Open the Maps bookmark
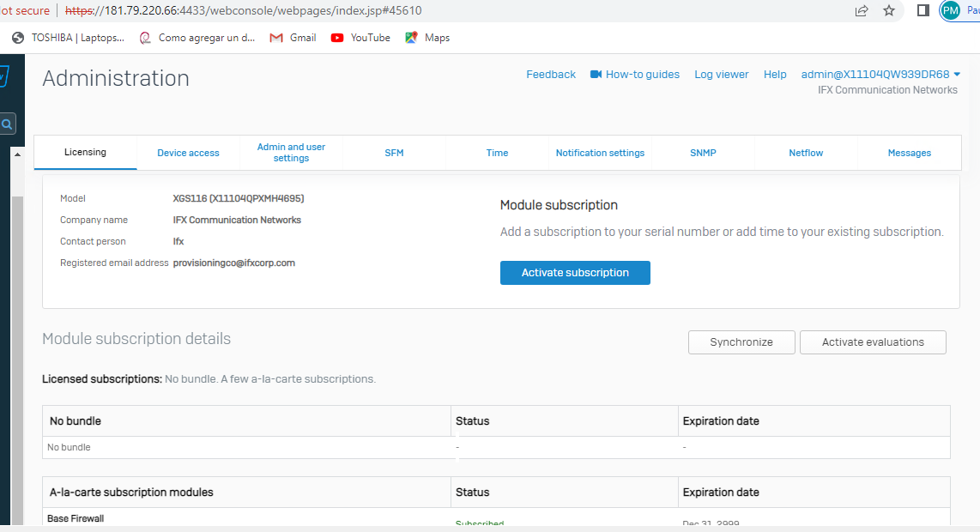The width and height of the screenshot is (980, 532). 427,38
